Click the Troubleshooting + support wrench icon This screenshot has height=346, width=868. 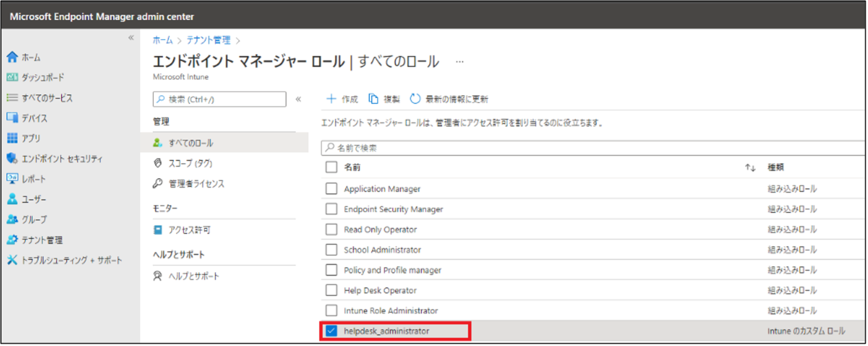click(x=12, y=260)
